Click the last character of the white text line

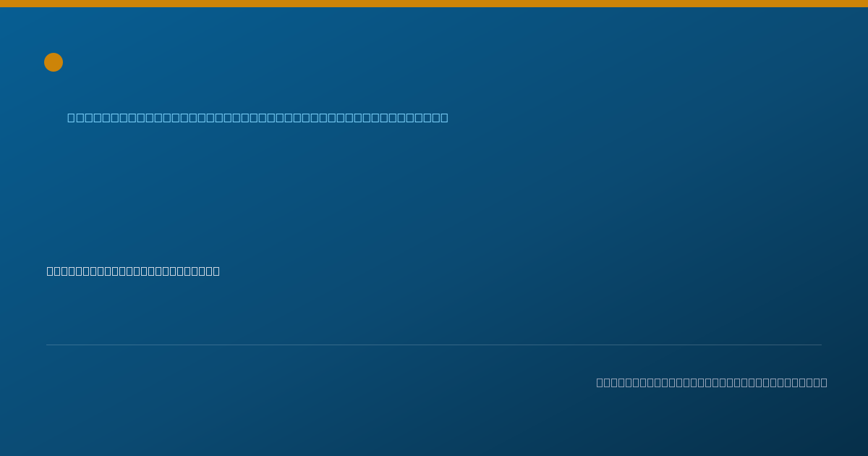point(216,271)
